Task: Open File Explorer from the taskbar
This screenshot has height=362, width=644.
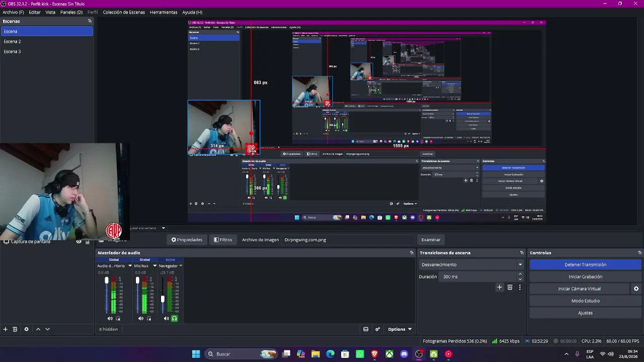Action: coord(315,354)
